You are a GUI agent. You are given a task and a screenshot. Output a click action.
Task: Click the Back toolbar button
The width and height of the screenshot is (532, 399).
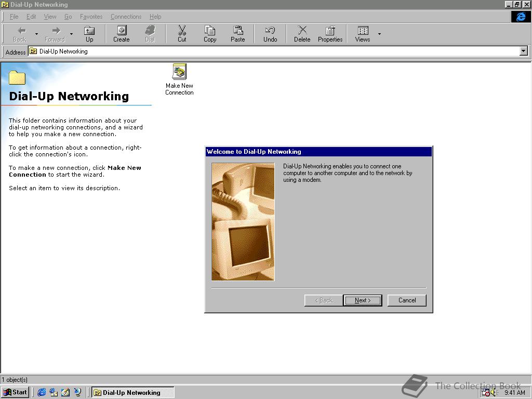pos(20,34)
